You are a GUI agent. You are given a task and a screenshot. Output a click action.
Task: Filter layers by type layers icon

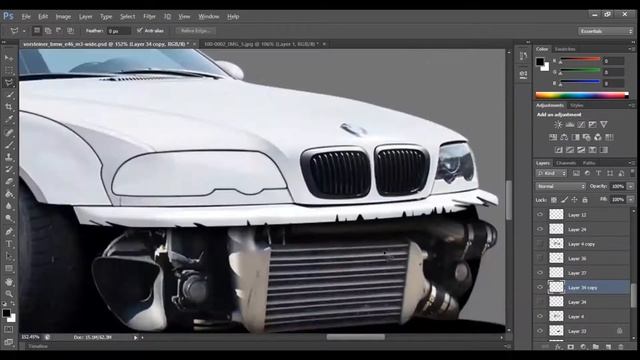(598, 173)
